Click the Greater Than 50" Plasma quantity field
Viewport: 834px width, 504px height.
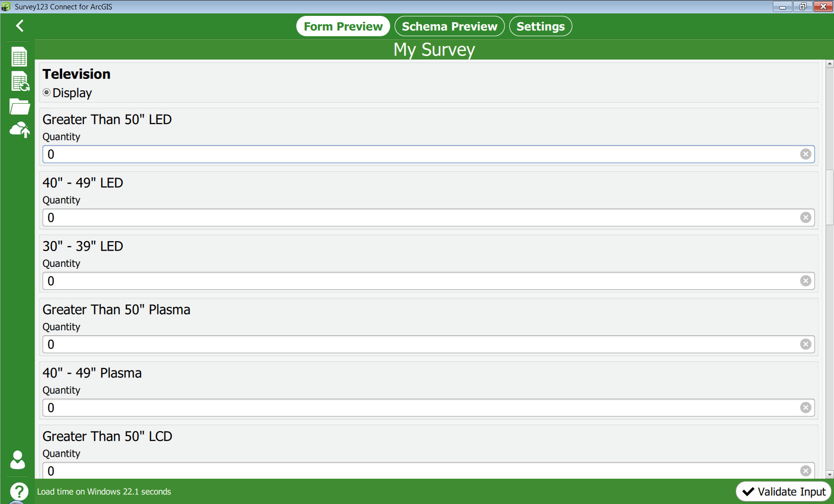tap(428, 344)
